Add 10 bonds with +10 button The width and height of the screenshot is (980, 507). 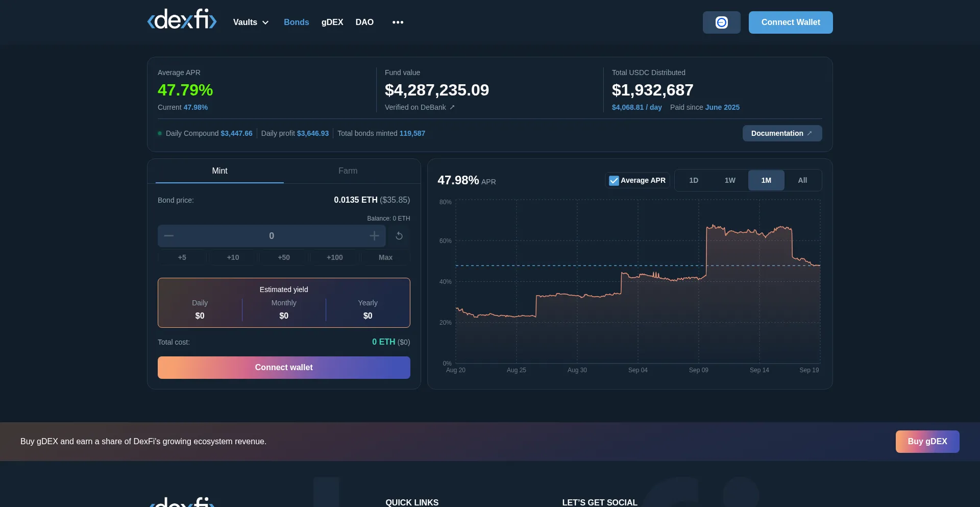tap(233, 257)
